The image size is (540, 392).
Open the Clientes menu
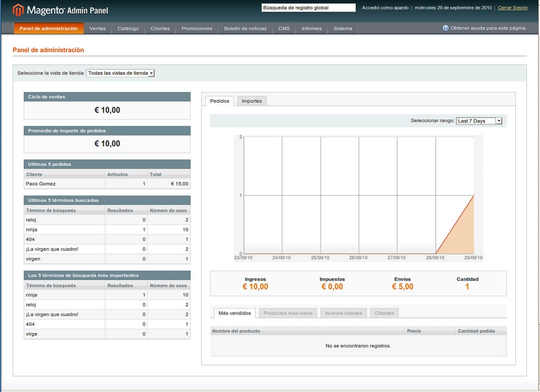[160, 28]
